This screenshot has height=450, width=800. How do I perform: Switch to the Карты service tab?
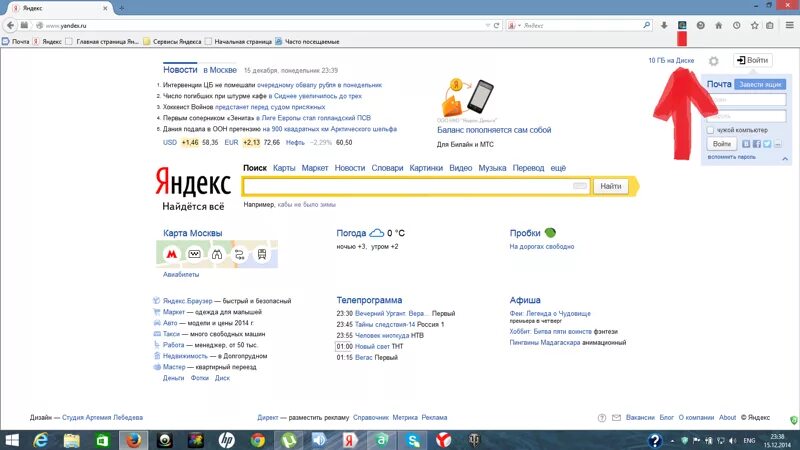click(284, 168)
